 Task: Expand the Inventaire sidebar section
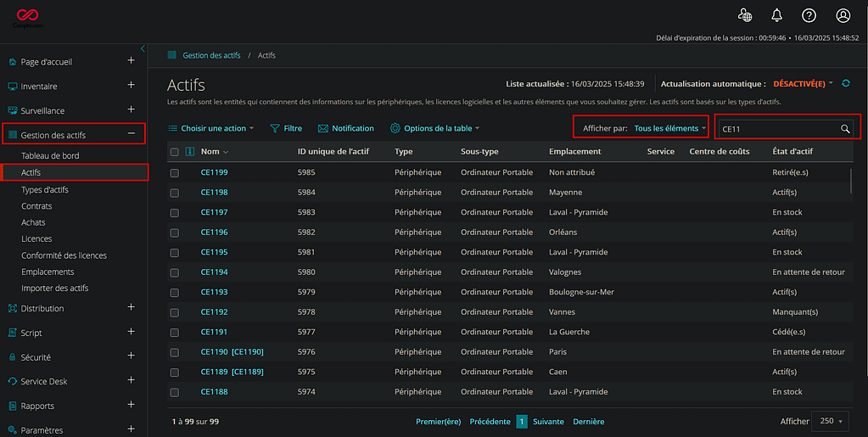point(131,85)
